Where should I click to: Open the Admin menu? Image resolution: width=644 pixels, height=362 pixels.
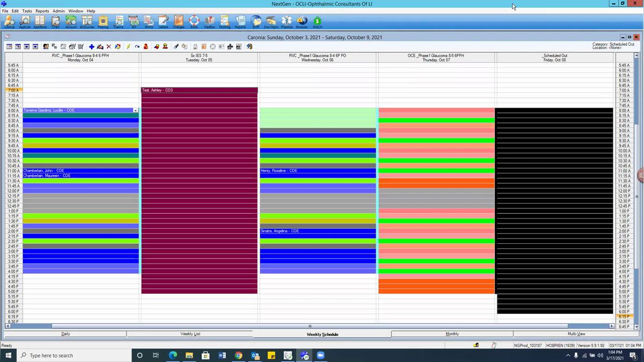[x=58, y=10]
